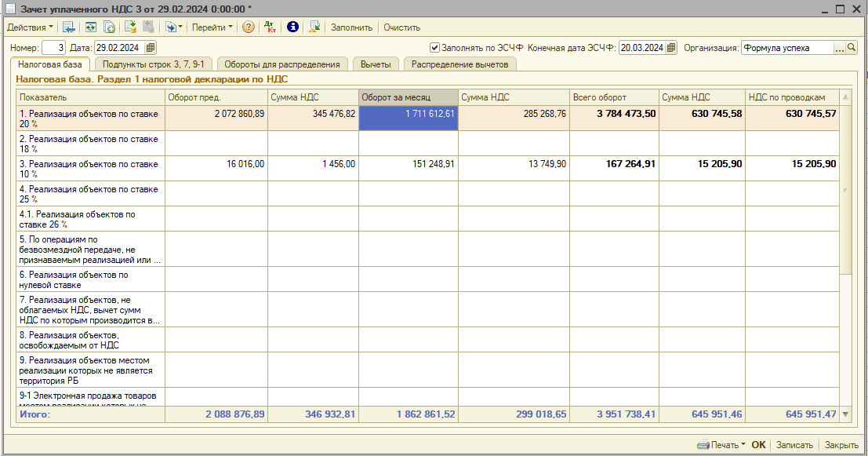Click the ellipsis button to choose an organization

pyautogui.click(x=840, y=48)
